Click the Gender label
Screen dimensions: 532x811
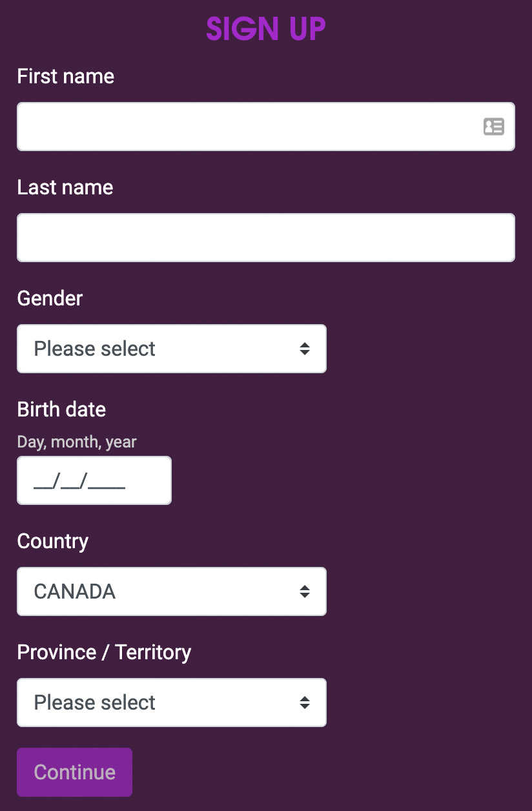(x=50, y=298)
